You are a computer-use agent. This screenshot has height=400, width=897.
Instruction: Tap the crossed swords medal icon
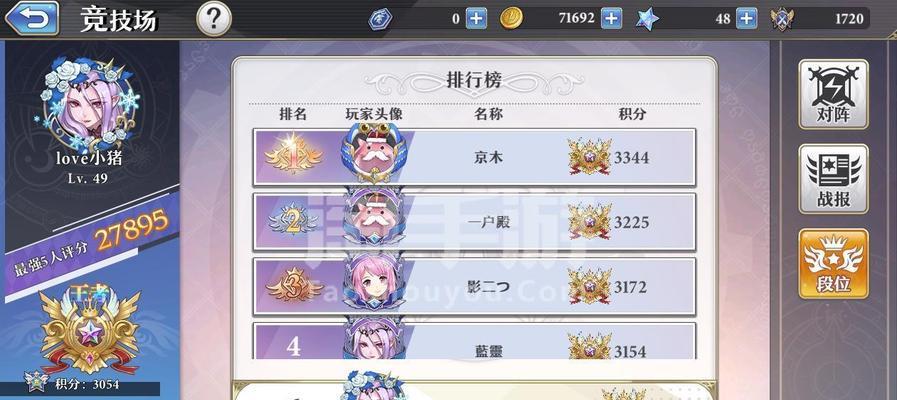coord(781,19)
